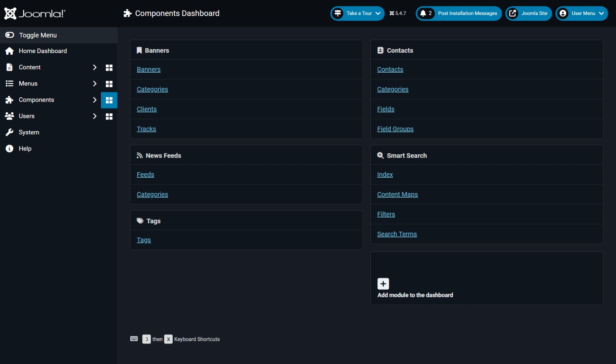Click the Content file icon in sidebar
616x364 pixels.
(x=9, y=67)
